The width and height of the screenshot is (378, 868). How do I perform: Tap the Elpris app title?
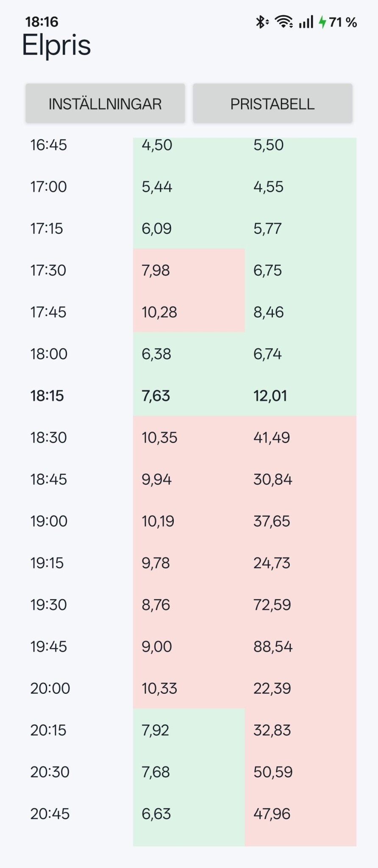pyautogui.click(x=56, y=45)
